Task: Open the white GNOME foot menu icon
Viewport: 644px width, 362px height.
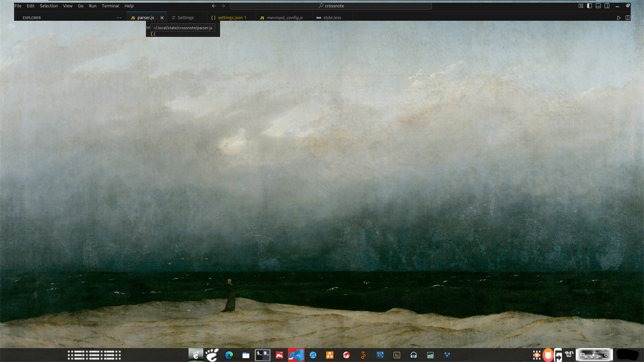Action: pos(212,355)
